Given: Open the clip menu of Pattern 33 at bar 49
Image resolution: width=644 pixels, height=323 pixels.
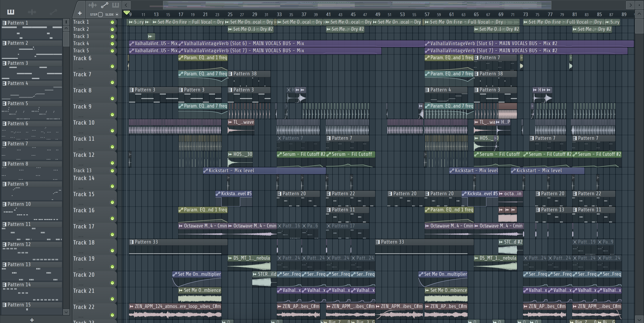Looking at the screenshot, I should [x=378, y=242].
